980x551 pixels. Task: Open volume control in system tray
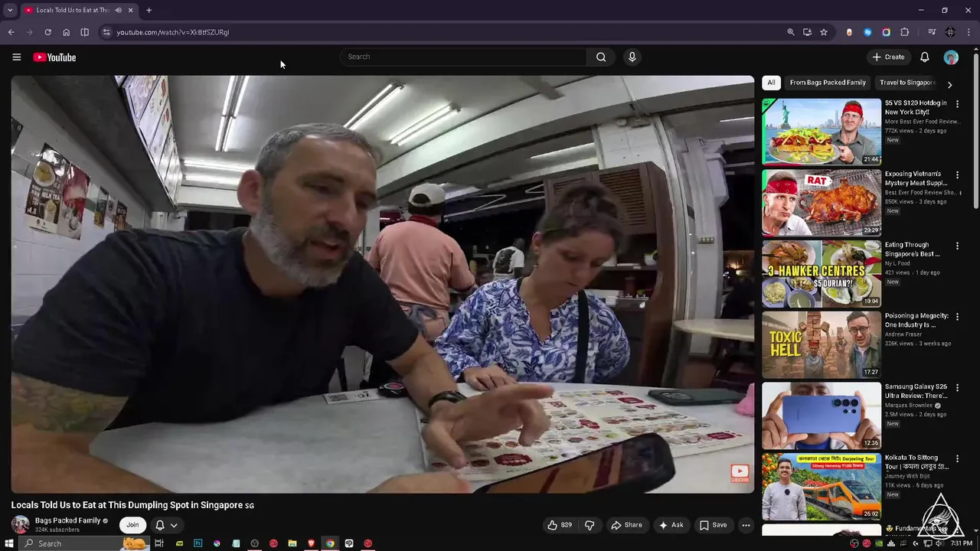[939, 543]
